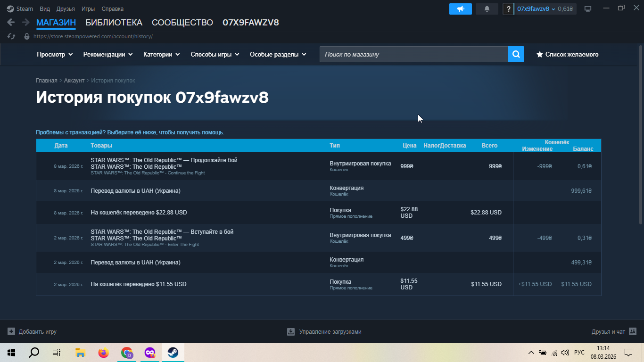Switch to the БИБЛИОТЕКА tab
The image size is (644, 362).
tap(114, 23)
